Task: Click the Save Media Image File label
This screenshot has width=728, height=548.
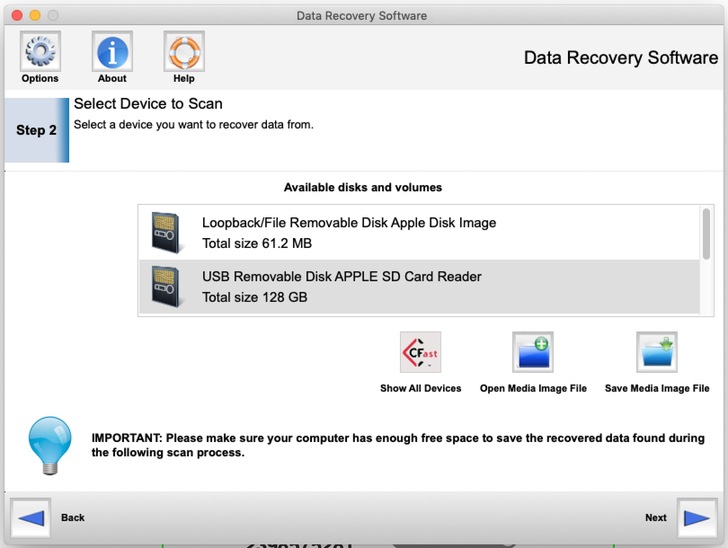Action: (x=657, y=388)
